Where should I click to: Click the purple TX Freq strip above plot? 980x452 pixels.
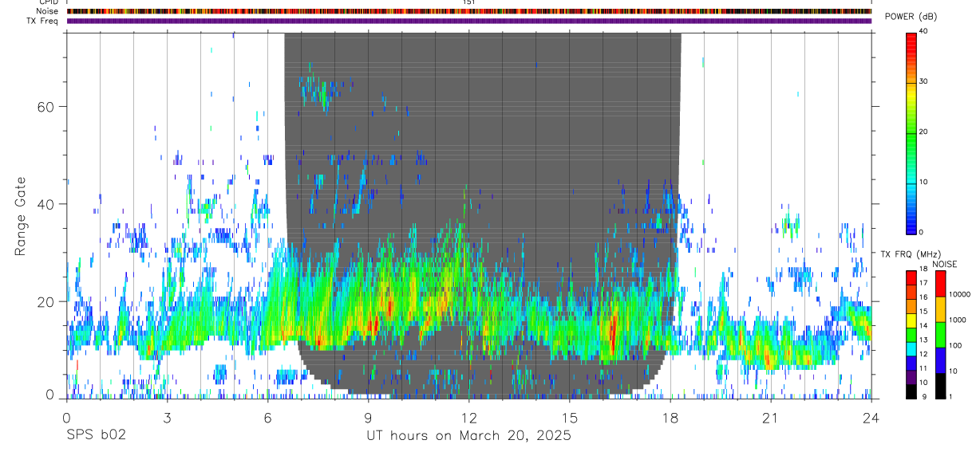469,21
